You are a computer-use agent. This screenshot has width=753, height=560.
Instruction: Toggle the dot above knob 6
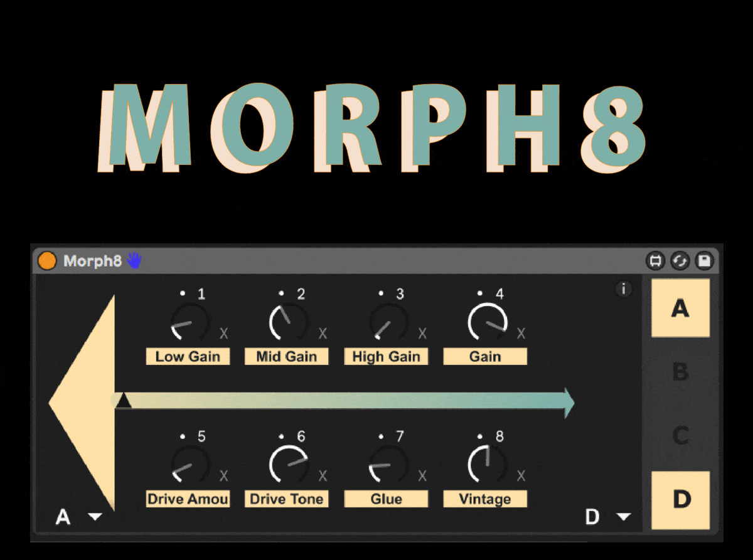click(282, 436)
